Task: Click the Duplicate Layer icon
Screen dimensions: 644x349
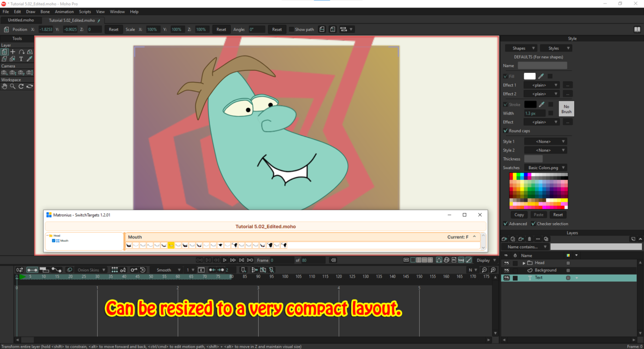Action: tap(513, 239)
